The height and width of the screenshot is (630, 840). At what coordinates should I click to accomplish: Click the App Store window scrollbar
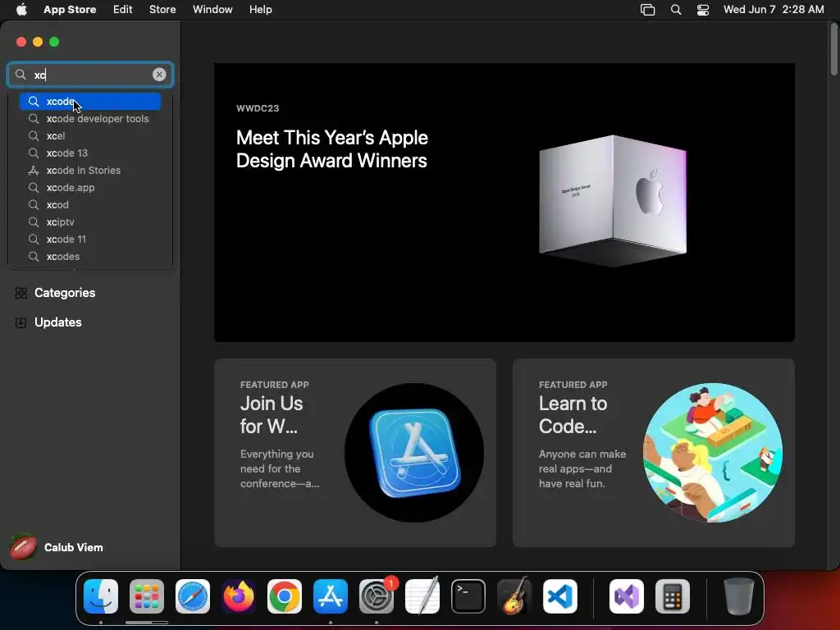(x=833, y=49)
